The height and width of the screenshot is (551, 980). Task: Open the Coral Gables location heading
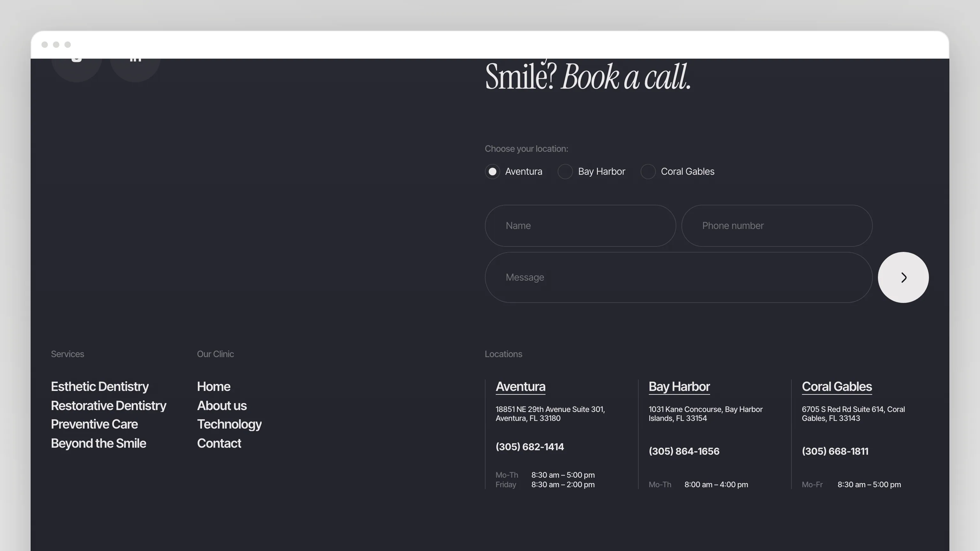pos(836,386)
